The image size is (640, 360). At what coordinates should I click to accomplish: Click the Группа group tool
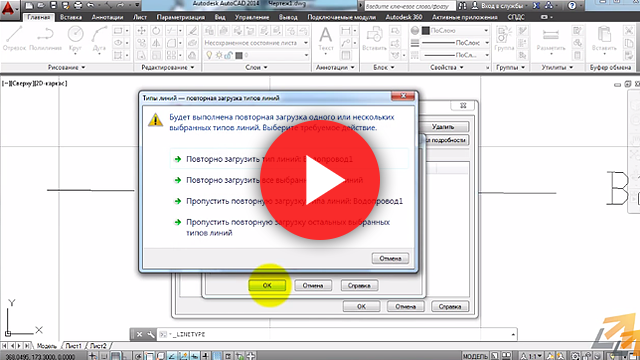pos(504,38)
